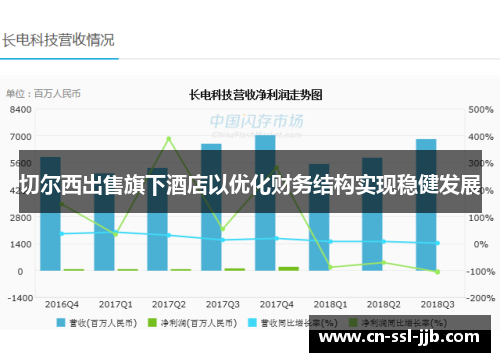Select the 2017Q3 blue revenue bar
This screenshot has height=362, width=500.
(211, 207)
